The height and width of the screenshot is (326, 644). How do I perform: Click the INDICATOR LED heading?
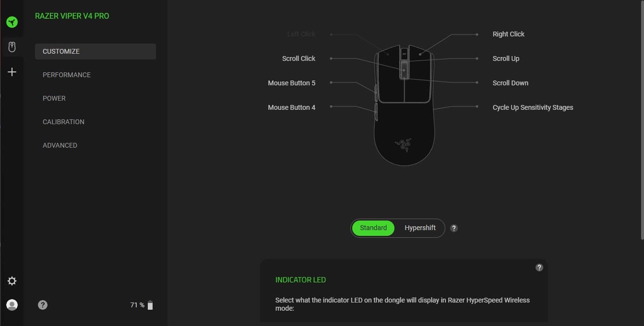click(x=300, y=280)
